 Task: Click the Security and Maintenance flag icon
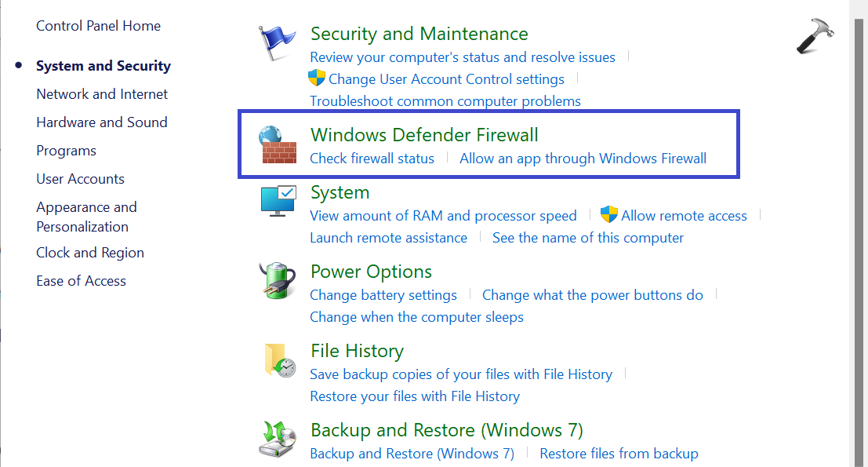[277, 44]
